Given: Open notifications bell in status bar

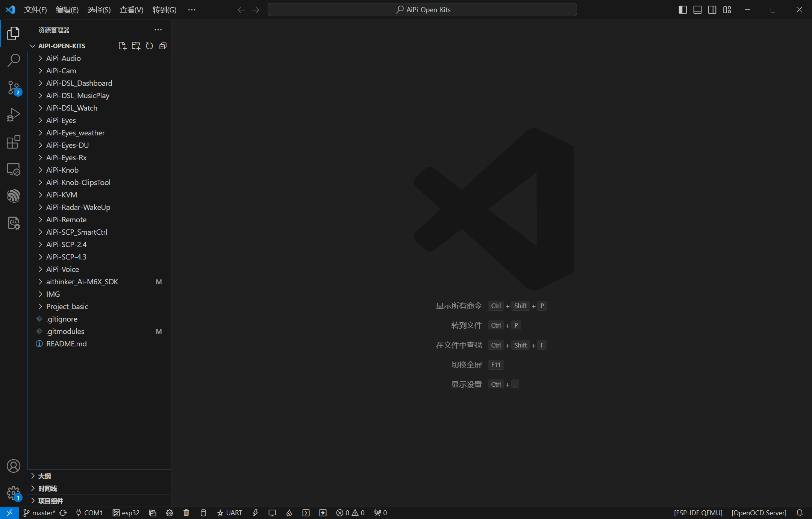Looking at the screenshot, I should pos(800,513).
